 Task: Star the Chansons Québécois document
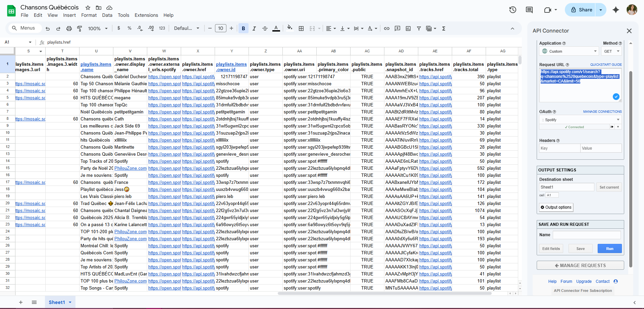click(88, 7)
